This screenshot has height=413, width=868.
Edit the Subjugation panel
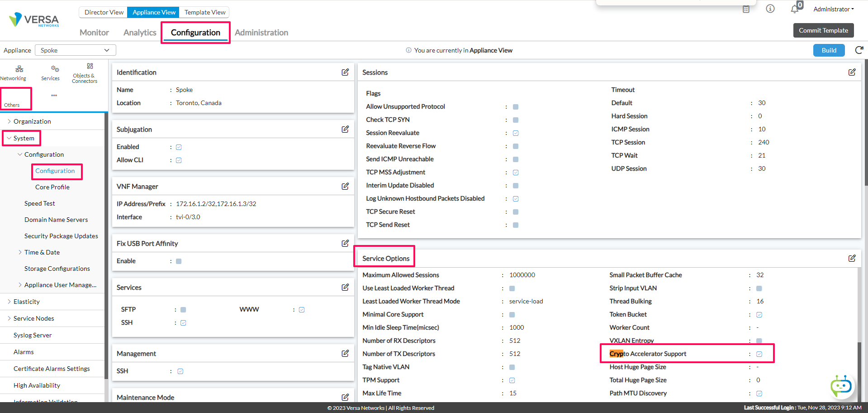(345, 129)
